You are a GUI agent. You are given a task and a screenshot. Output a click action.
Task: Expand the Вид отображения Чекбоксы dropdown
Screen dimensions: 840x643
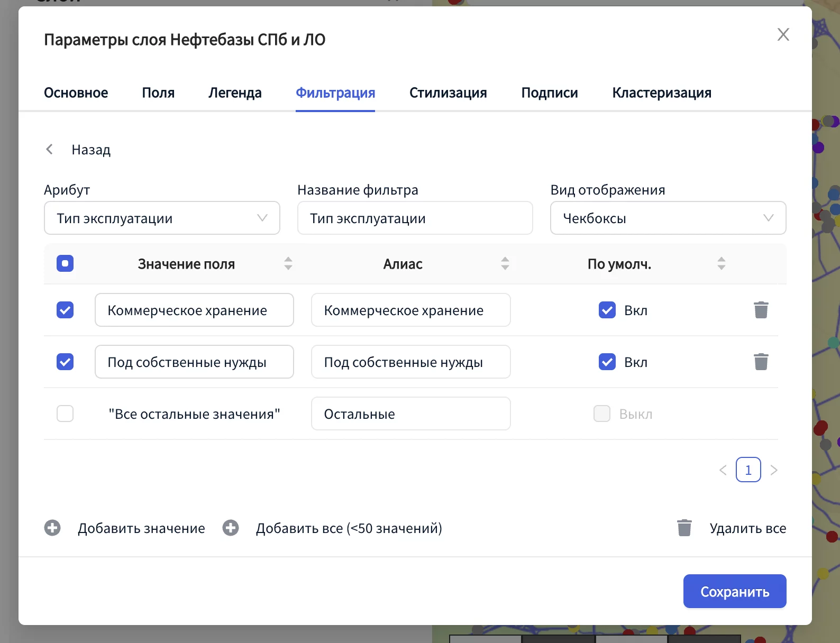[668, 218]
